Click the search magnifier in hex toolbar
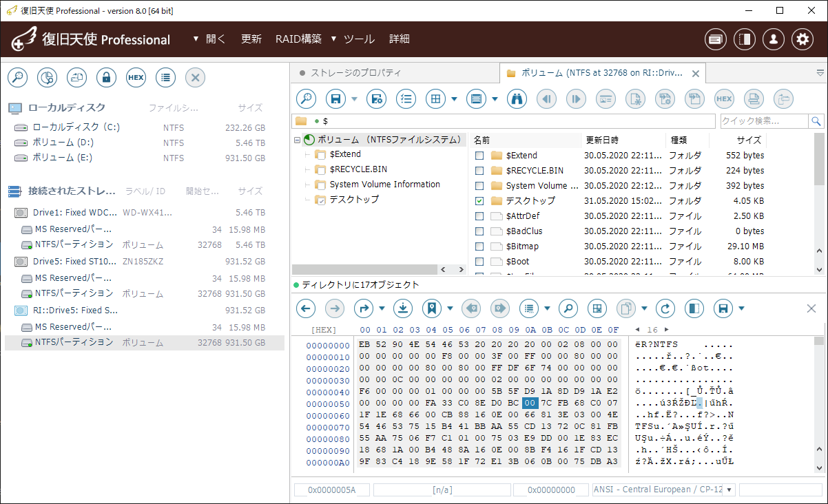The width and height of the screenshot is (828, 504). 568,308
